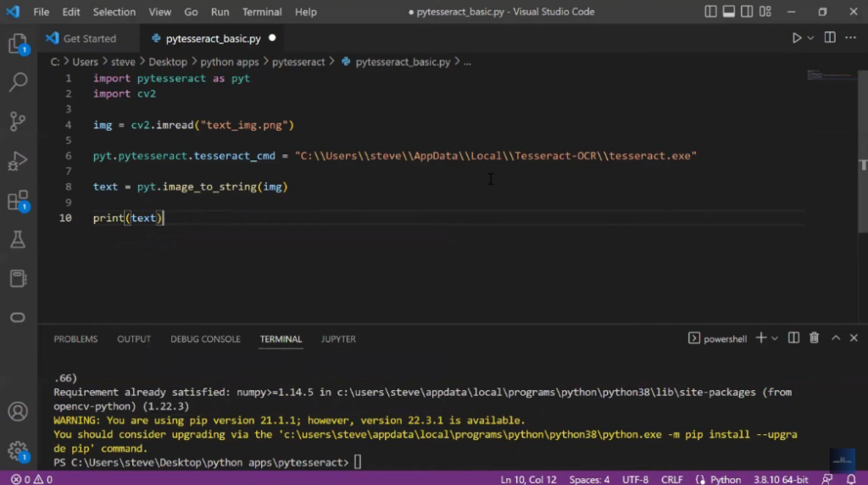Open the Extensions view icon
This screenshot has height=485, width=868.
coord(18,201)
